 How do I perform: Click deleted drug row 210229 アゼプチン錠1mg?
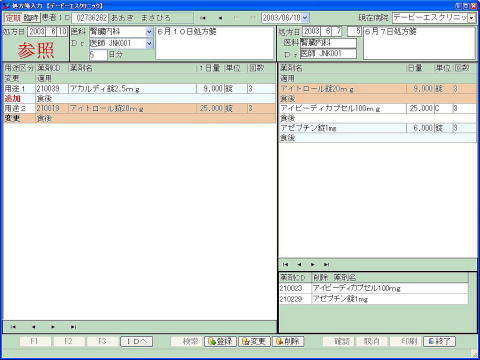point(373,299)
